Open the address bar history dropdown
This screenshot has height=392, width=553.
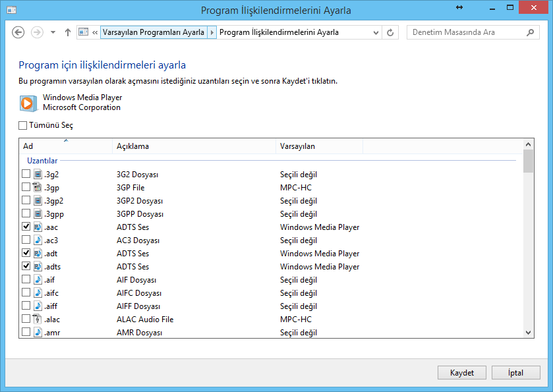click(x=376, y=32)
